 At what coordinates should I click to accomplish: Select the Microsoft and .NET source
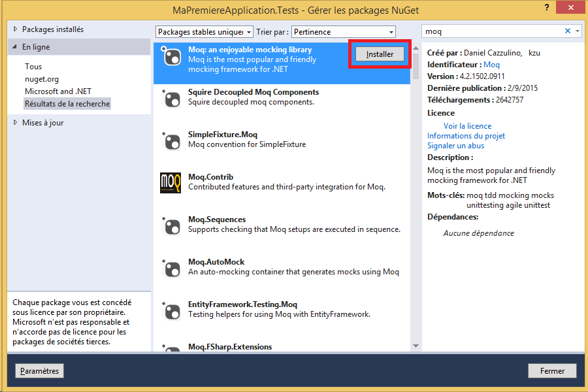(58, 91)
